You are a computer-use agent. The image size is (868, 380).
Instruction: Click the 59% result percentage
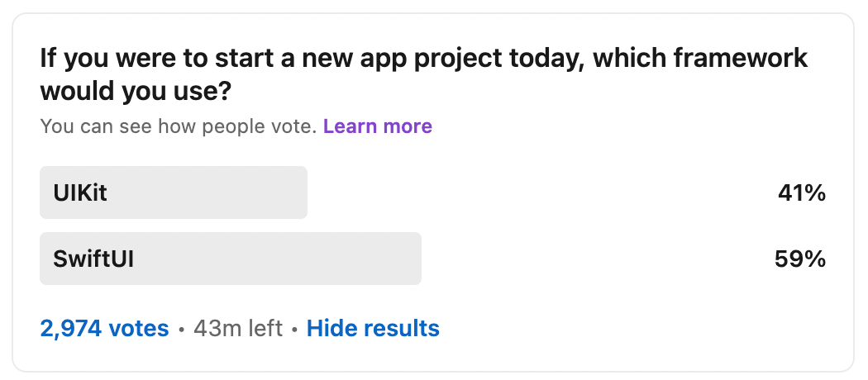tap(800, 259)
